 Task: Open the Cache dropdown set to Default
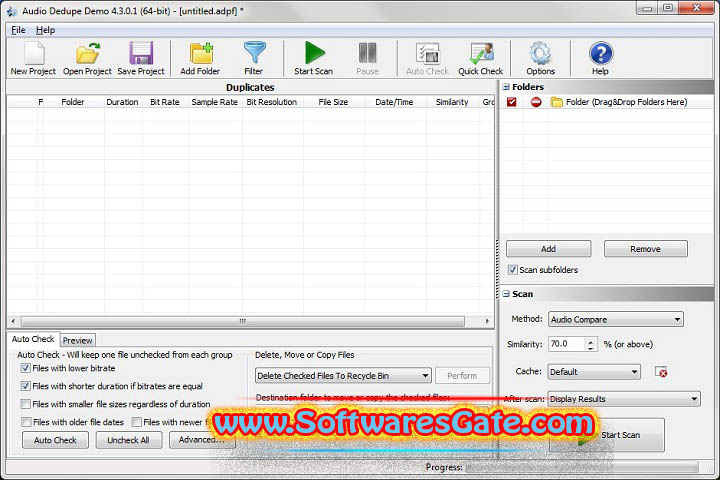click(594, 372)
